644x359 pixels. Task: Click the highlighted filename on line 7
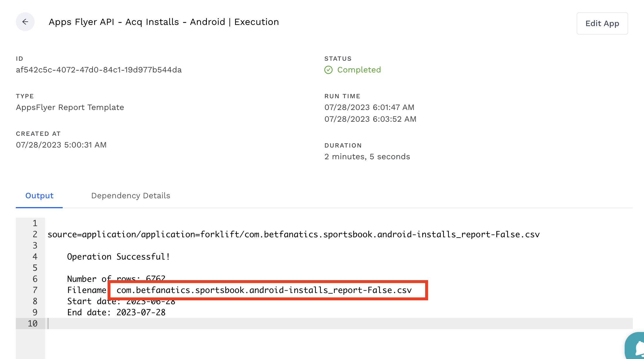(x=264, y=290)
